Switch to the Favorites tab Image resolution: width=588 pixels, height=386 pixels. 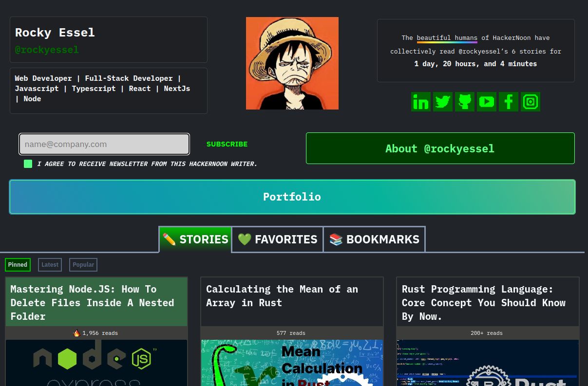277,239
